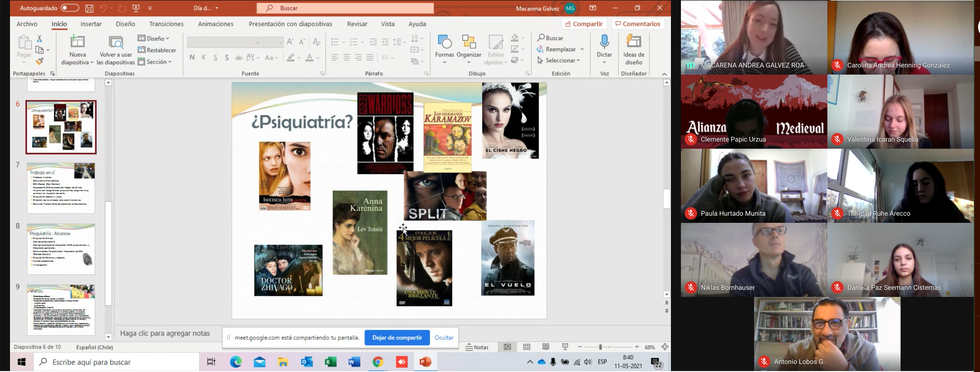Screen dimensions: 980x372
Task: Align text center in Párrafo group
Action: click(x=347, y=57)
